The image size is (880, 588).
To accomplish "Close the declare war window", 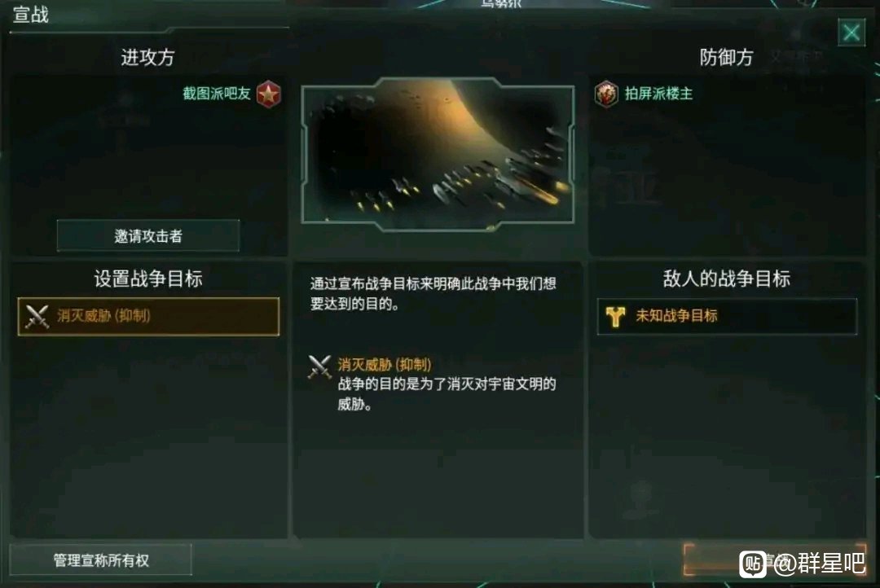I will coord(851,32).
